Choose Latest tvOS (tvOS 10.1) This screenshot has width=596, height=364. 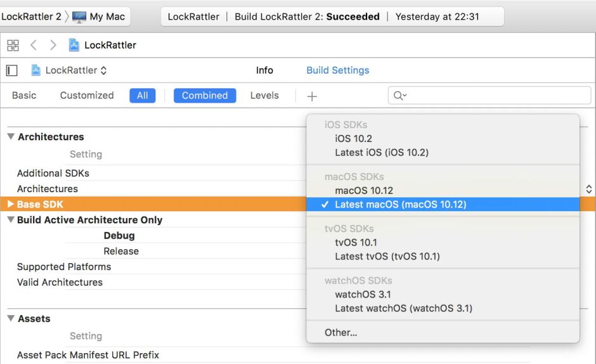(443, 256)
